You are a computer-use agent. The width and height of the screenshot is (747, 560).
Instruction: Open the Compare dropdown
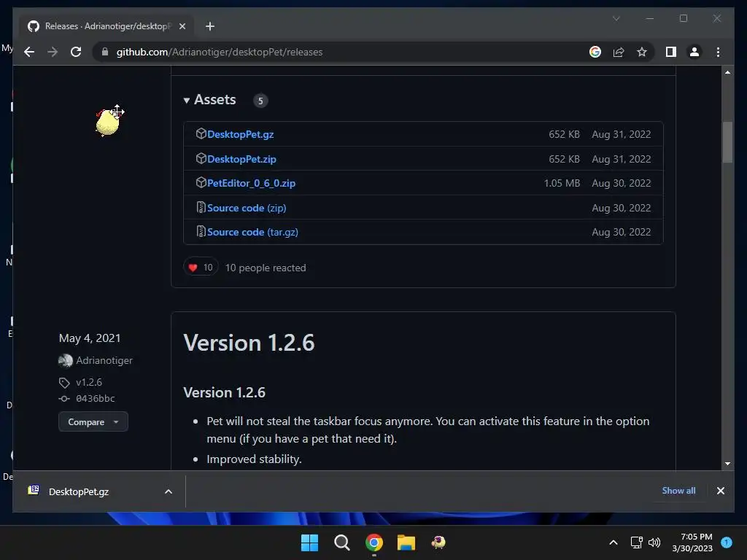(93, 422)
